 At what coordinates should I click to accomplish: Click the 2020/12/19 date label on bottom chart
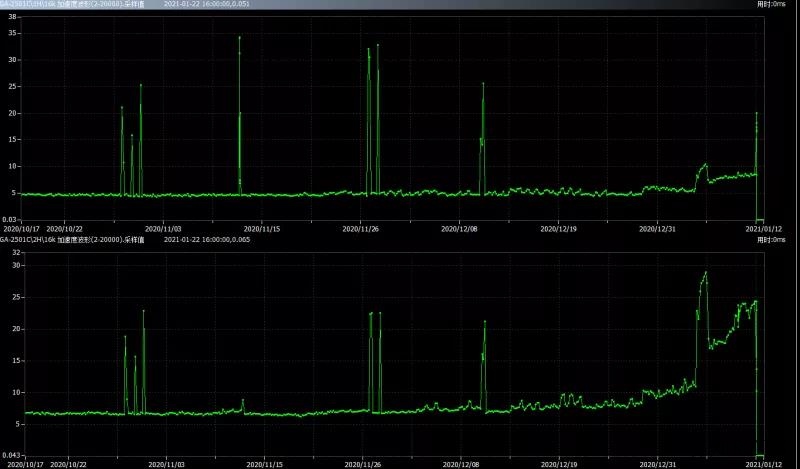click(558, 464)
